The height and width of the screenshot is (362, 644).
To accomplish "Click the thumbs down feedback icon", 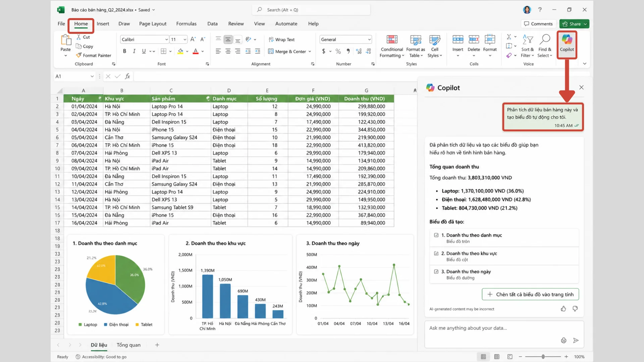I will (575, 309).
